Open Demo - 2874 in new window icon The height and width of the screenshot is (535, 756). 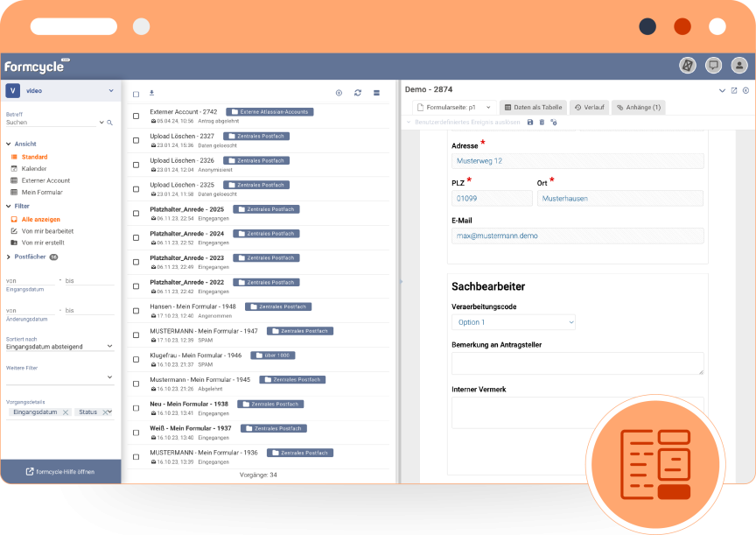734,90
